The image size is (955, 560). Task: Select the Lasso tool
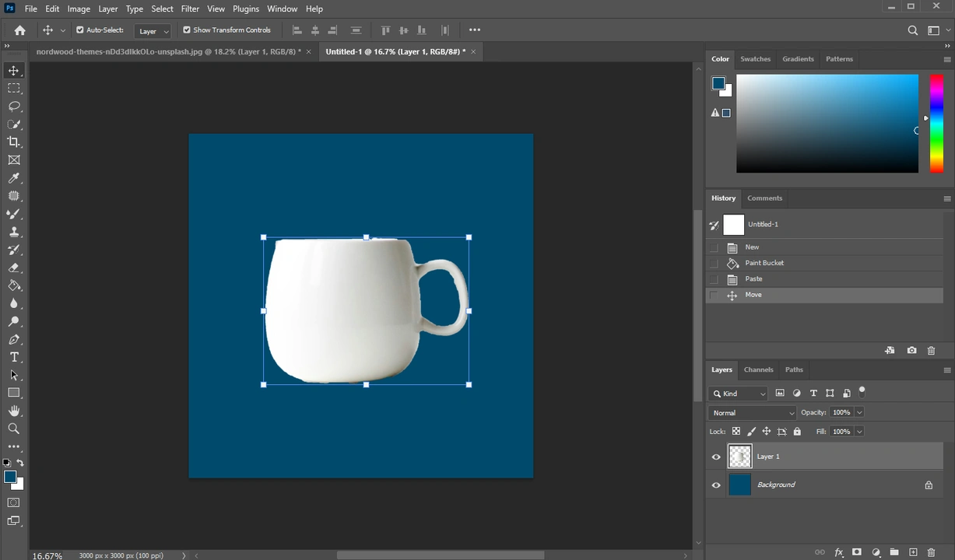[14, 107]
